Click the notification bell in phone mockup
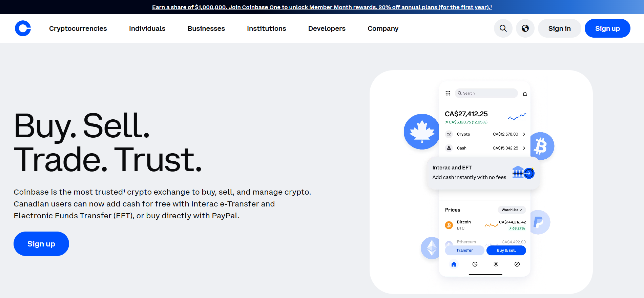 pos(525,94)
